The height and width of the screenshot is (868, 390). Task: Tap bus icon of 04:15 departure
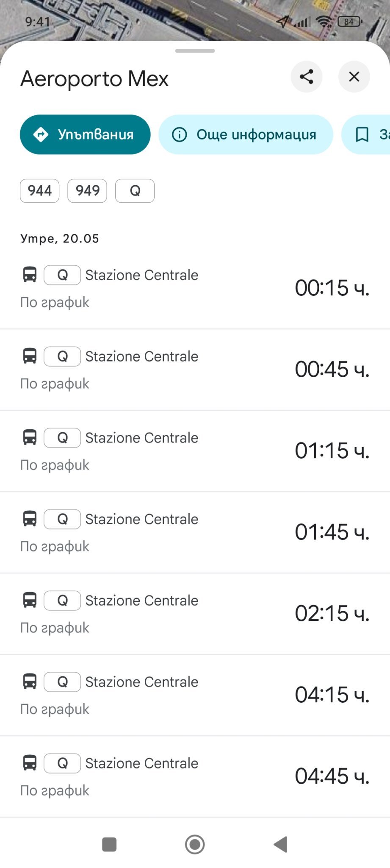point(30,681)
